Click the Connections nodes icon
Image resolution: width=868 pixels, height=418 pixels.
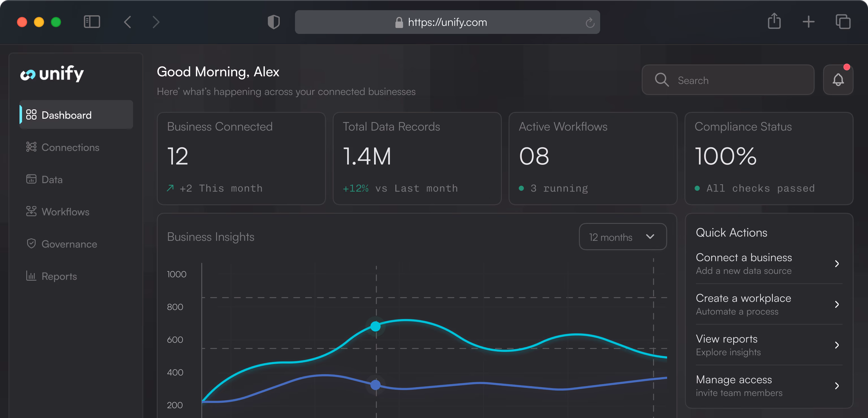click(x=31, y=147)
